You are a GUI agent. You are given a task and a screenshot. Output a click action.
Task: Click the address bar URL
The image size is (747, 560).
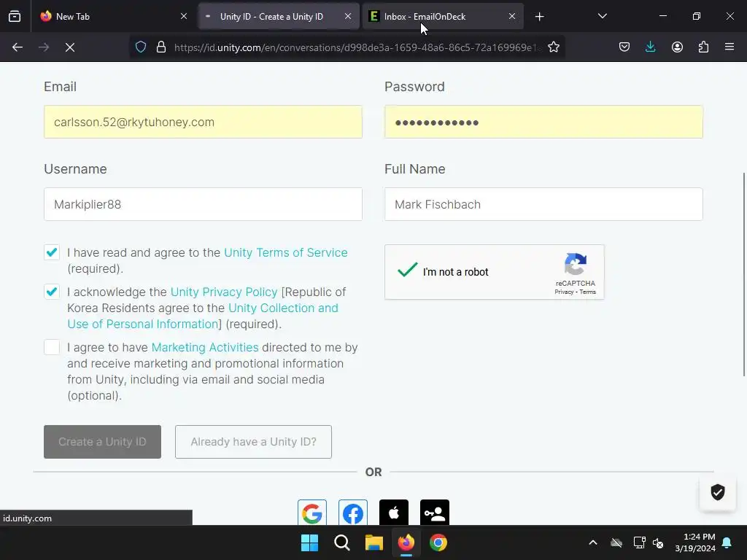coord(357,47)
